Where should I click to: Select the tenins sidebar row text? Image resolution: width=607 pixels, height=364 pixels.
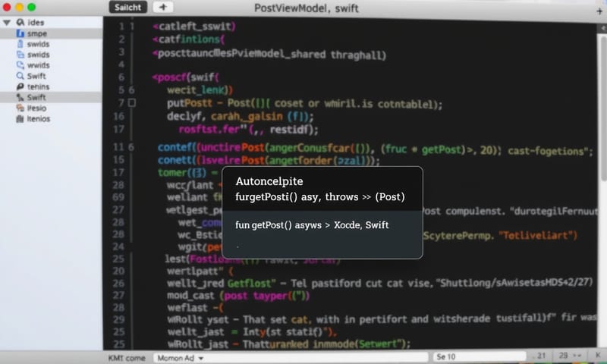coord(39,86)
